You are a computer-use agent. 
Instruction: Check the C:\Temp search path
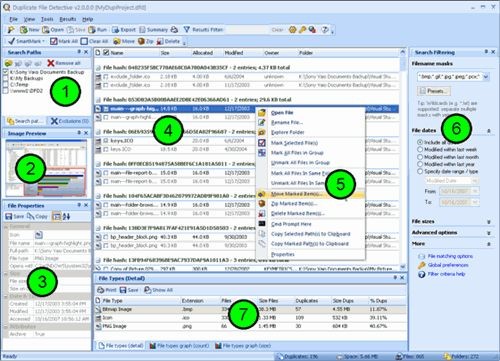point(5,85)
